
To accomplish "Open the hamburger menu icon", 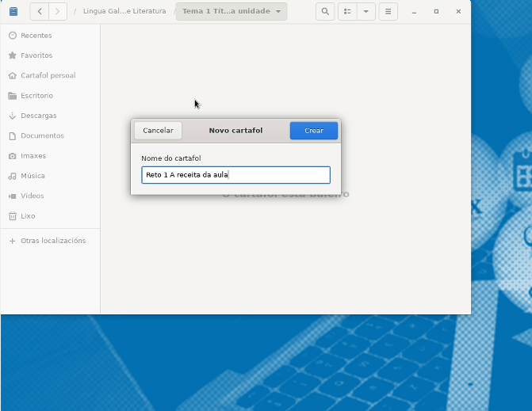I will click(388, 12).
